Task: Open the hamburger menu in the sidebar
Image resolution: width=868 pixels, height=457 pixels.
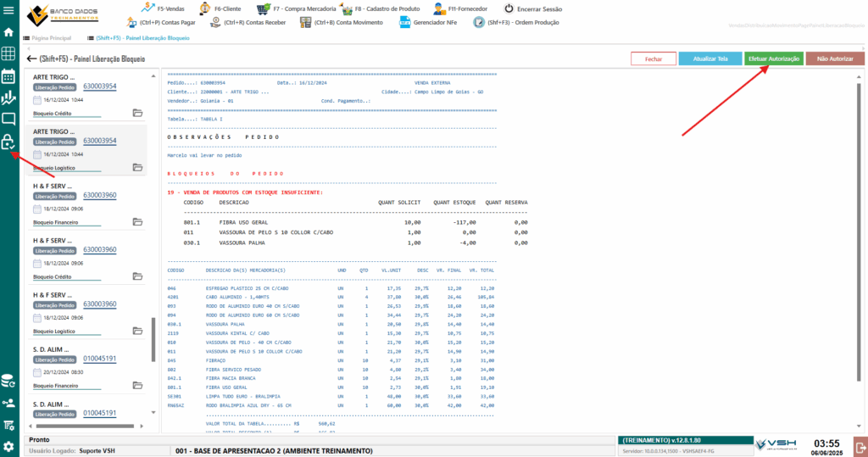Action: point(8,10)
